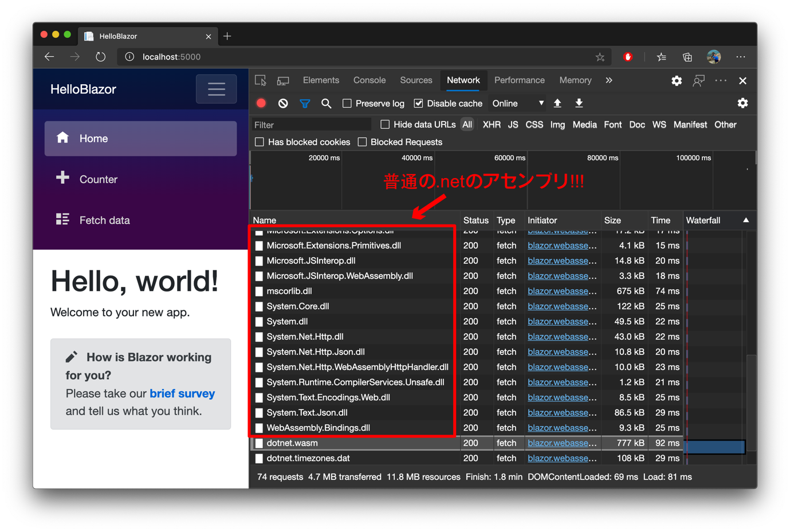Viewport: 790px width, 532px height.
Task: Import HAR file upload arrow
Action: tap(557, 103)
